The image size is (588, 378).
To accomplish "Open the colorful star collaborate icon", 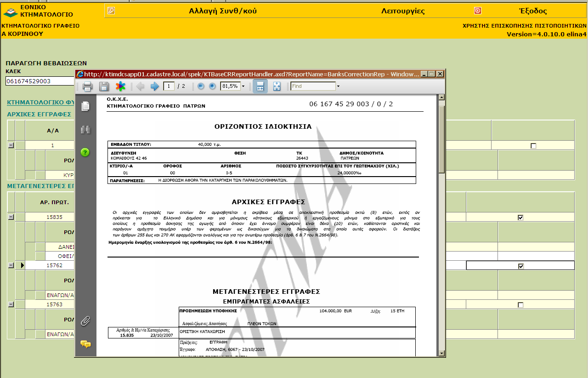I will (120, 86).
